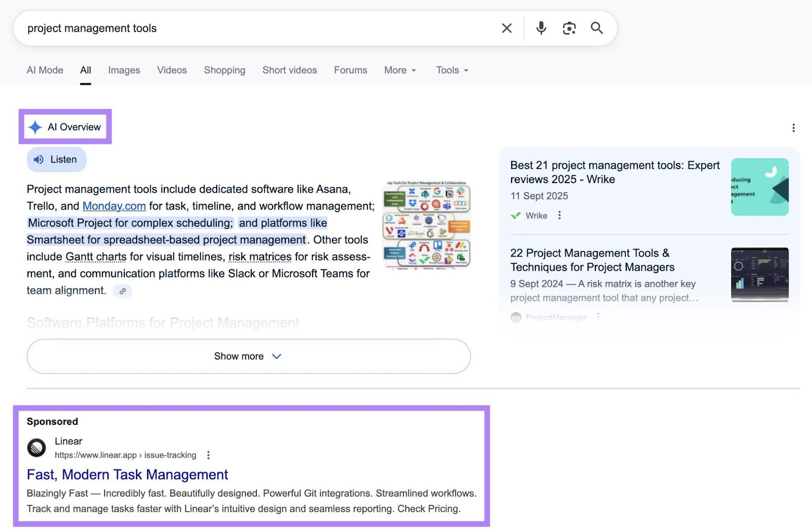
Task: Open Google Lens camera icon
Action: 569,28
